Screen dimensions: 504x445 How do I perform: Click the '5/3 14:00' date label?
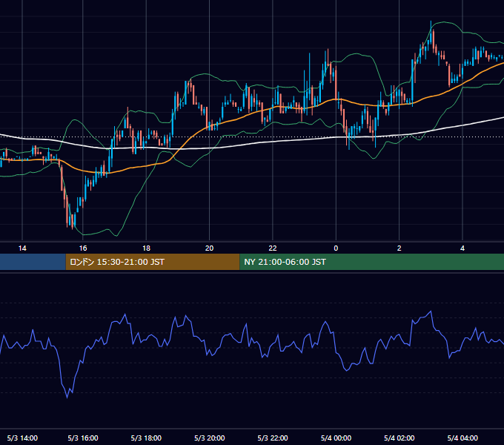(x=22, y=438)
